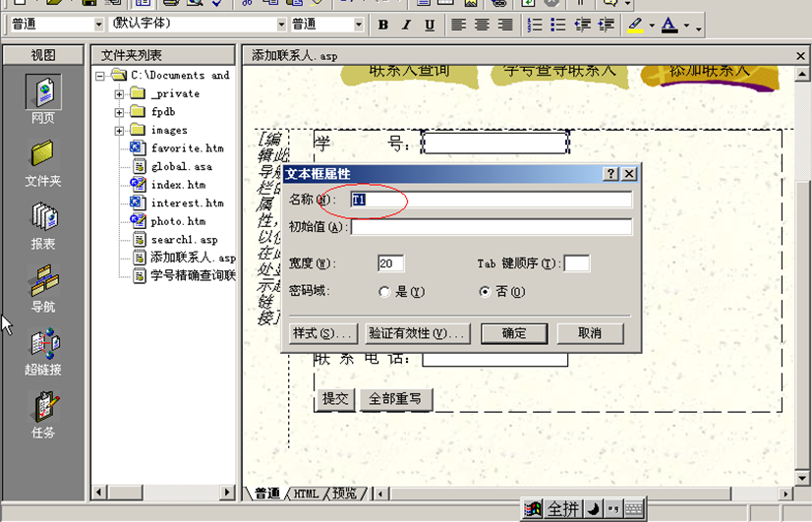Switch to the 预览 (Preview) tab
The height and width of the screenshot is (522, 812).
coord(344,493)
